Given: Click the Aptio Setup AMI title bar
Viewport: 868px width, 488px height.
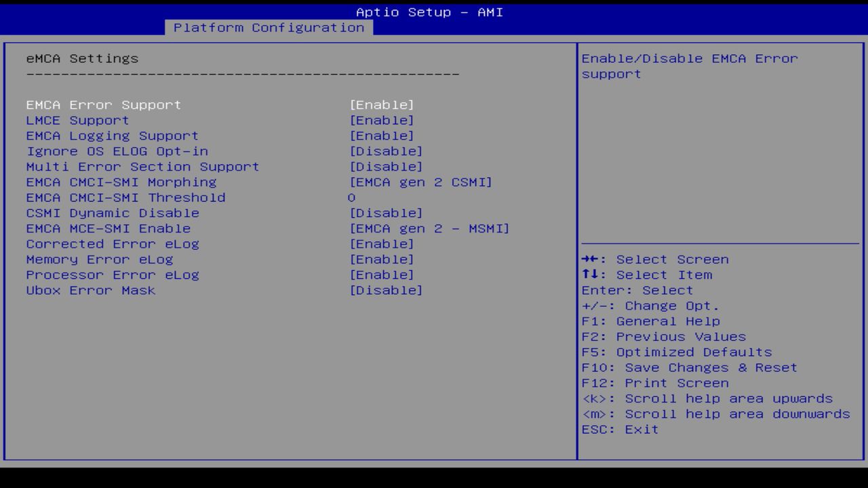Looking at the screenshot, I should pyautogui.click(x=430, y=12).
